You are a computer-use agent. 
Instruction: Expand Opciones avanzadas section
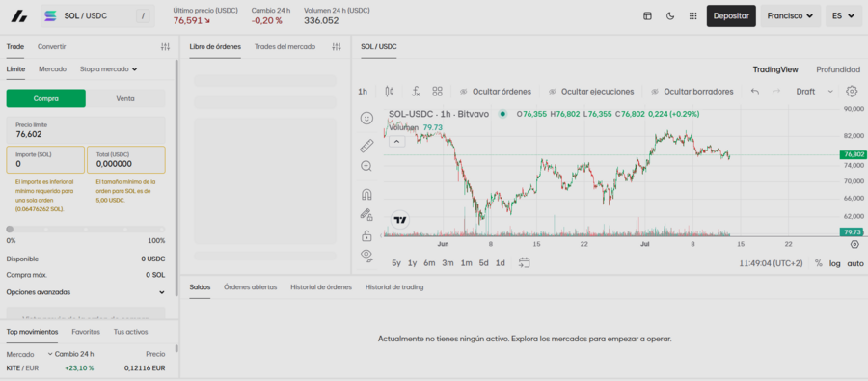point(85,292)
